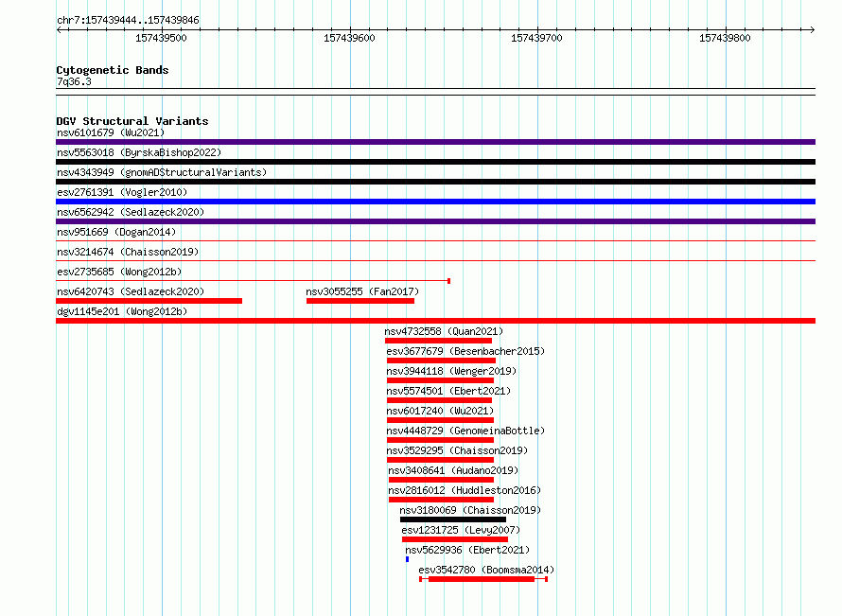
Task: Click the small blue nsv5629936 (Ebert2021) marker
Action: click(x=408, y=559)
